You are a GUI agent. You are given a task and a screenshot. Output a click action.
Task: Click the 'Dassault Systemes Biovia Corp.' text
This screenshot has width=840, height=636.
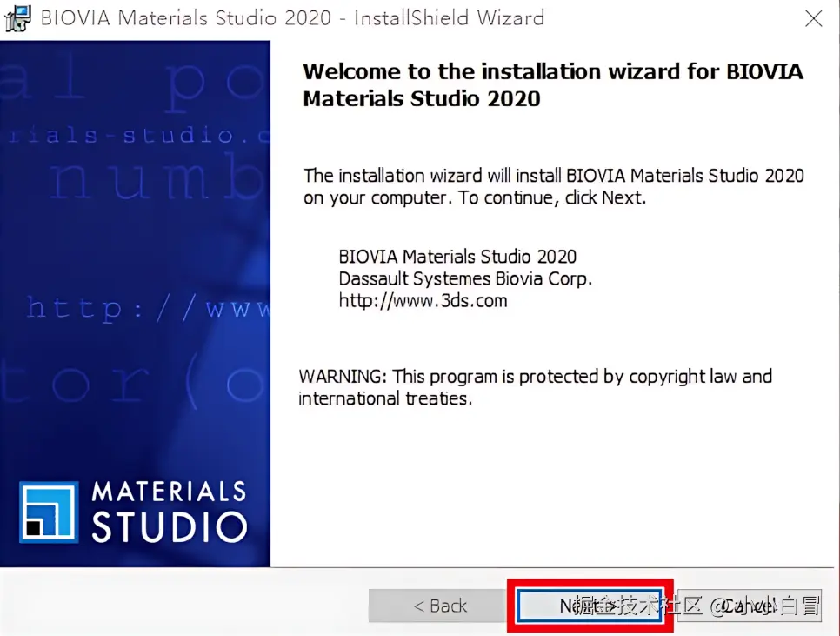(x=465, y=278)
